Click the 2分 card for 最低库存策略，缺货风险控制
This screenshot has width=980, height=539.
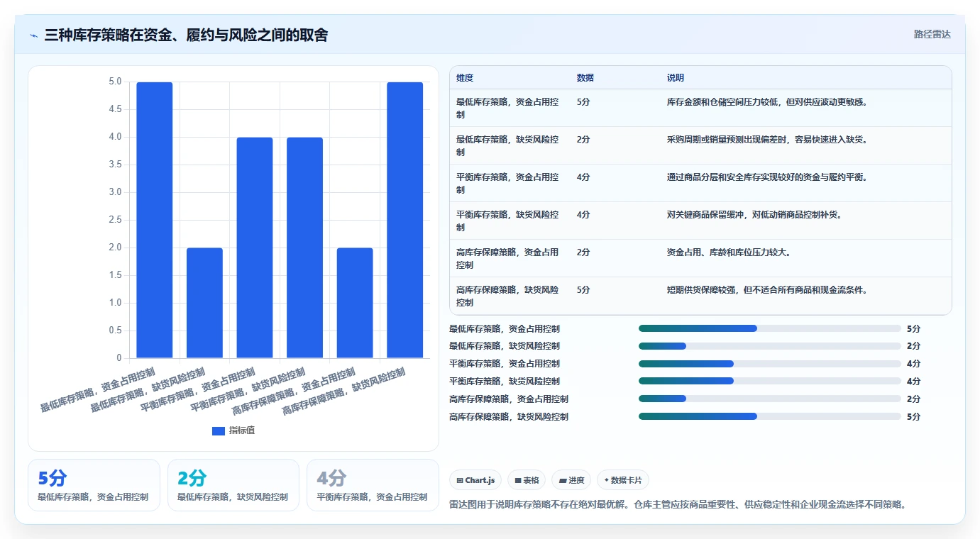coord(233,485)
